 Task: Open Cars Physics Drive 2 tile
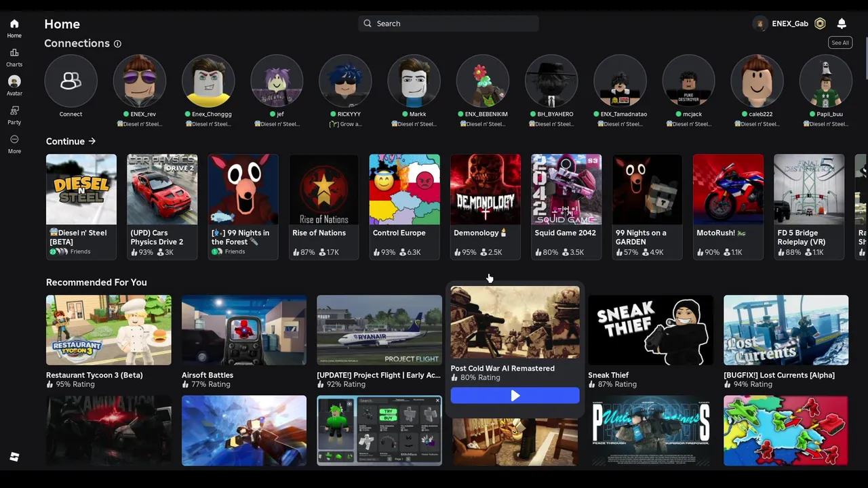(x=162, y=207)
